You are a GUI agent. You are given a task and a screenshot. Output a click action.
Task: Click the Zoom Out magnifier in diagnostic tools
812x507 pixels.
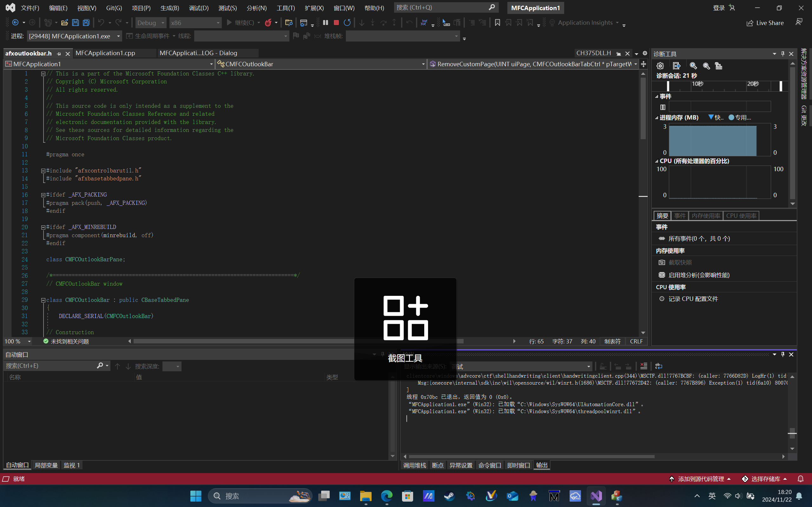[706, 66]
